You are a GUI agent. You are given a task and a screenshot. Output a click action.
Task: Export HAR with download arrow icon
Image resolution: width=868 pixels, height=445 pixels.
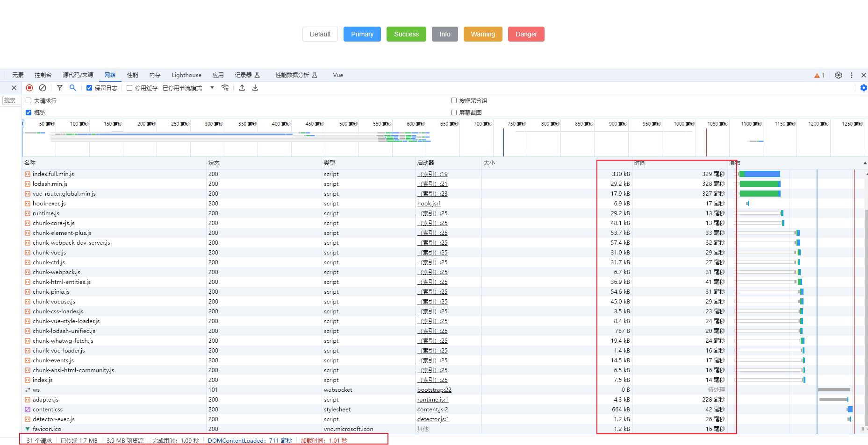click(x=255, y=88)
